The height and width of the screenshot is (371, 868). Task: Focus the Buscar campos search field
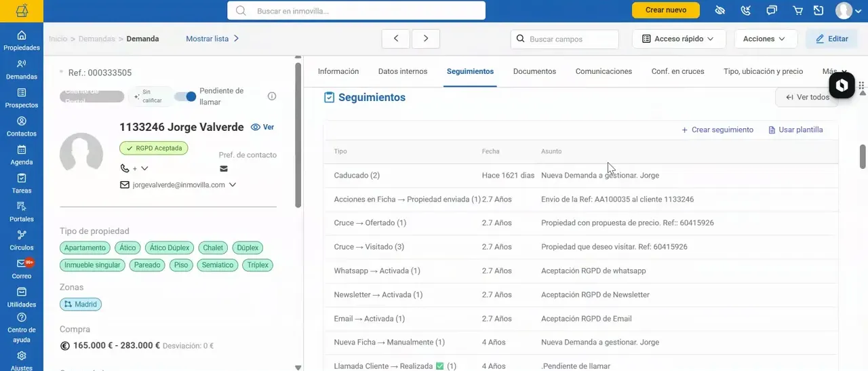565,39
